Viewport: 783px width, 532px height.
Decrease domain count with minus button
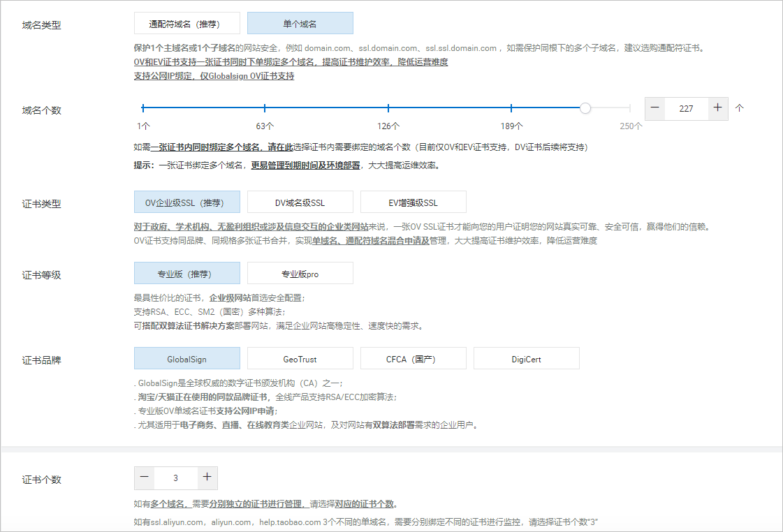pos(655,108)
